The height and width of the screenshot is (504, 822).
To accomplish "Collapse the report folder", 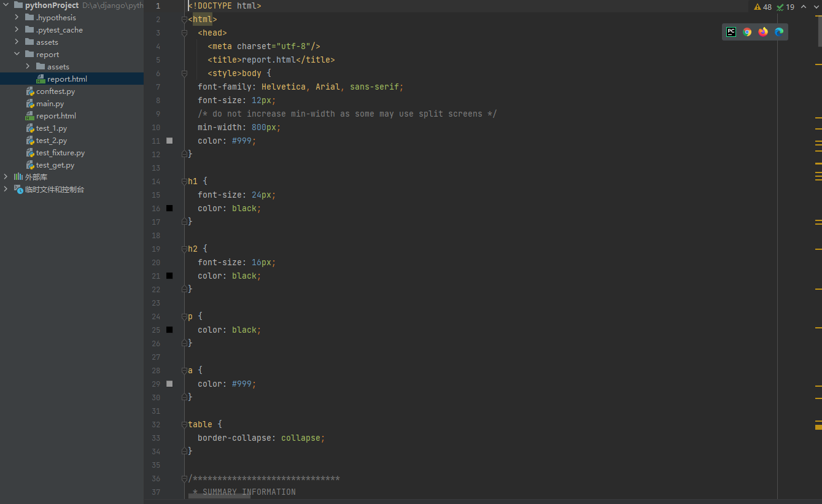I will [17, 54].
